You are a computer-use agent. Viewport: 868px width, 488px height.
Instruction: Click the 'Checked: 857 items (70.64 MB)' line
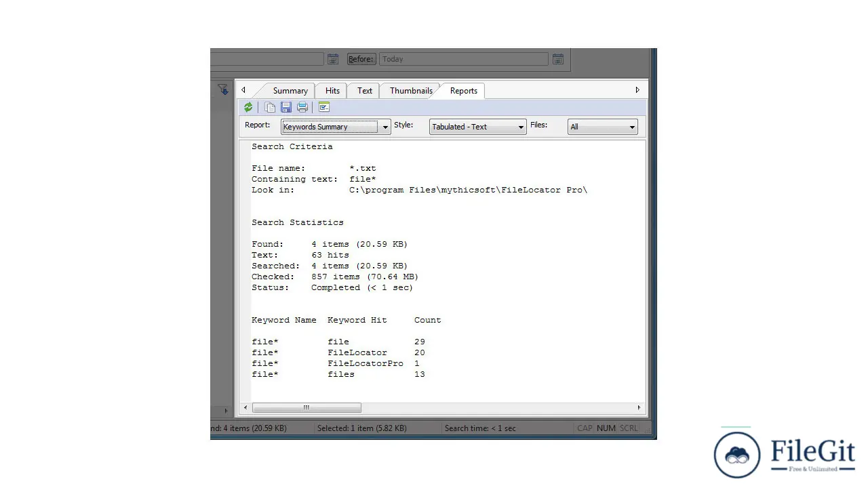point(335,277)
